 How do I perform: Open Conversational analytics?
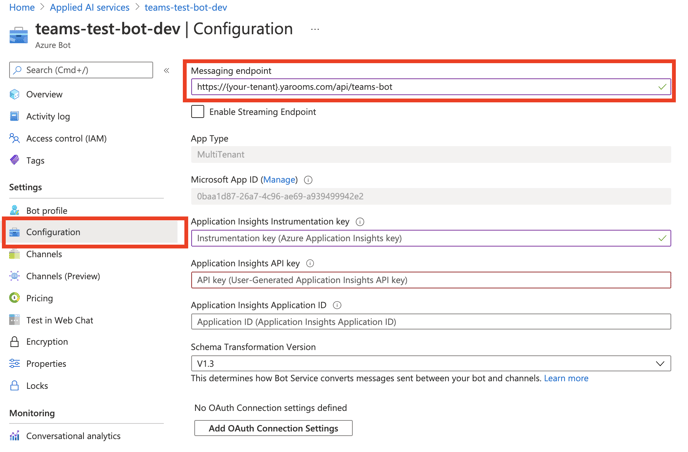(73, 435)
